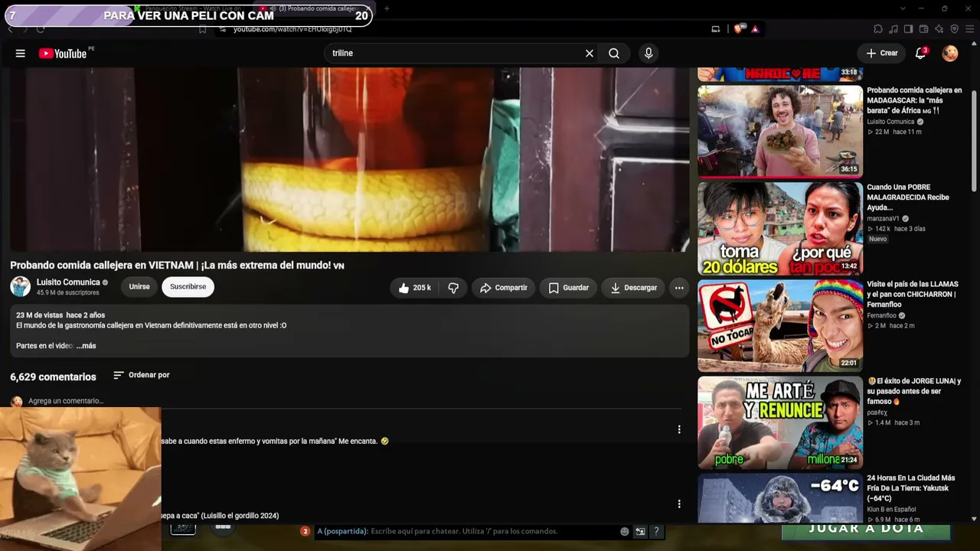
Task: Visit the Fernanfloo channel link
Action: click(881, 315)
